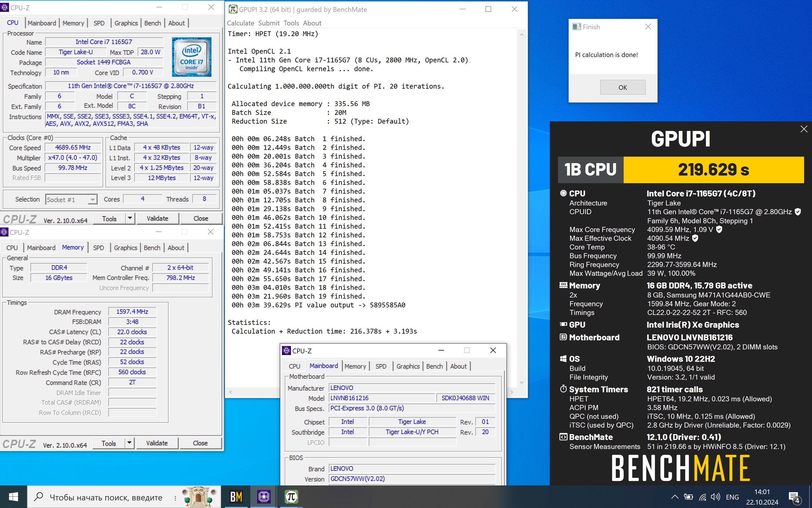The image size is (812, 508).
Task: Click the DRAM Frequency value 1597.4 MHz
Action: click(x=132, y=312)
